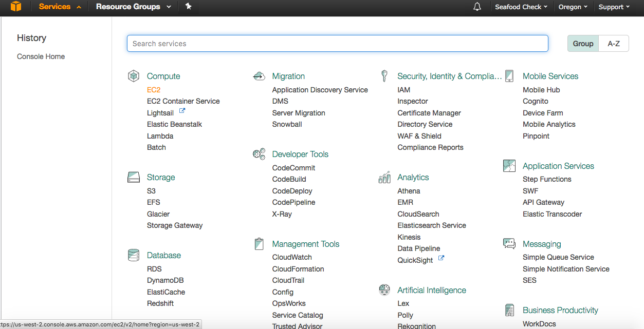Open Elastic Beanstalk
Image resolution: width=644 pixels, height=329 pixels.
coord(175,124)
